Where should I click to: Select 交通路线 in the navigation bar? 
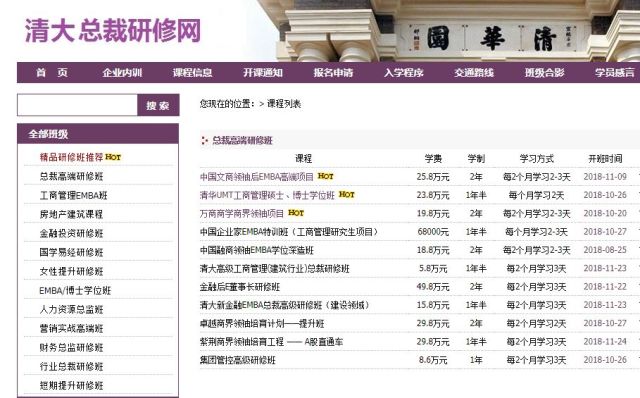[474, 73]
